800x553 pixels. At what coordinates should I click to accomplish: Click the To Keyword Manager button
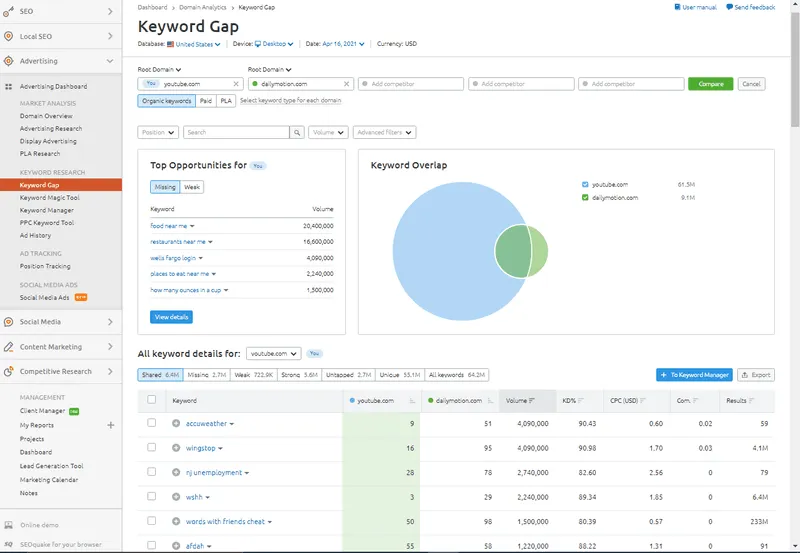click(x=694, y=375)
